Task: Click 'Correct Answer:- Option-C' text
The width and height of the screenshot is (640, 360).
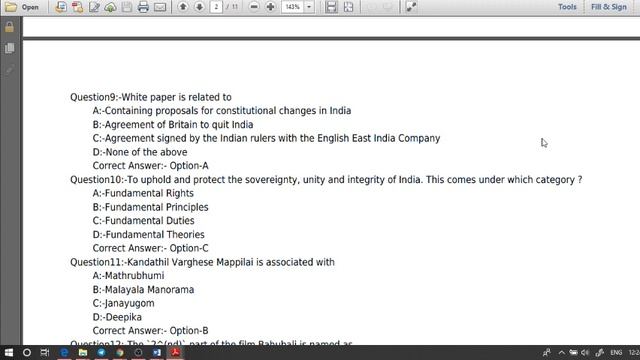Action: click(151, 248)
